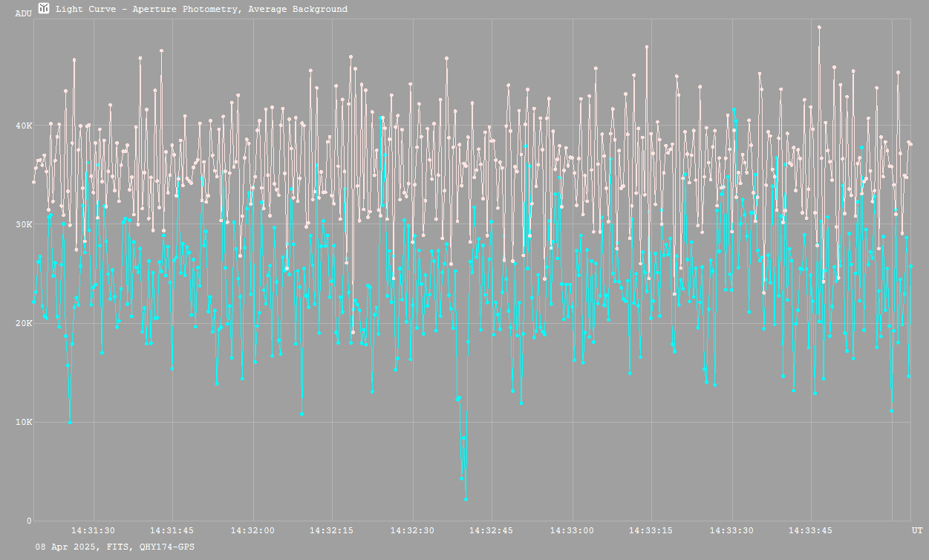Viewport: 929px width, 560px height.
Task: Click the 14:33:15 time label
Action: (652, 530)
